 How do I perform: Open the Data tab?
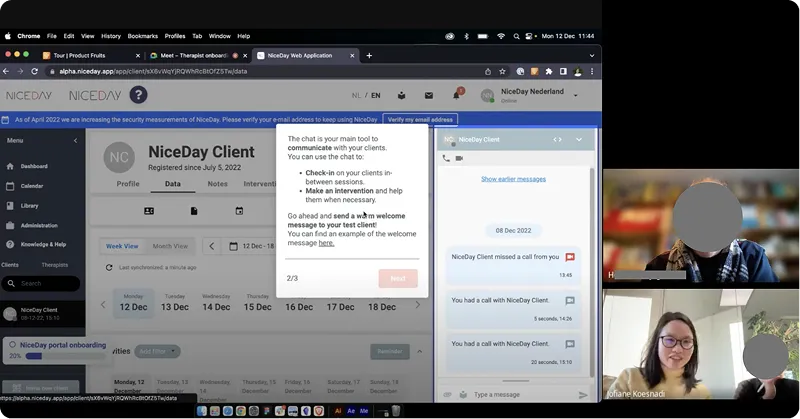pyautogui.click(x=172, y=184)
